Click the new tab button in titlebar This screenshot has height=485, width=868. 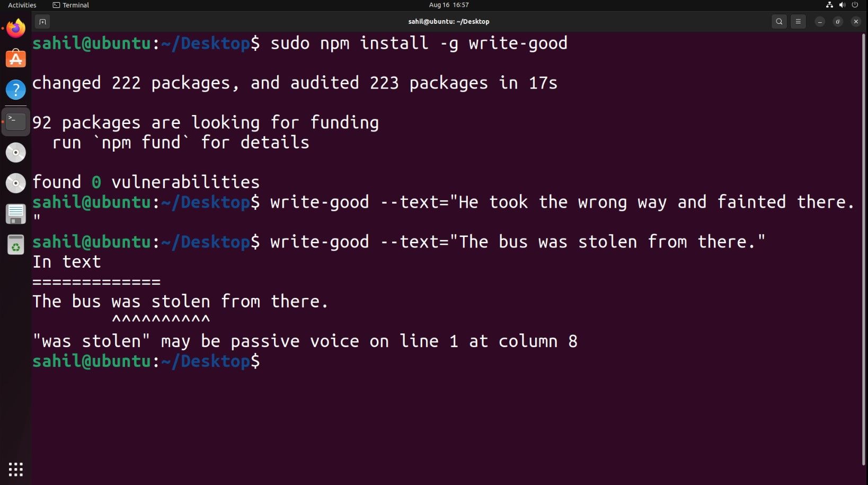point(42,22)
